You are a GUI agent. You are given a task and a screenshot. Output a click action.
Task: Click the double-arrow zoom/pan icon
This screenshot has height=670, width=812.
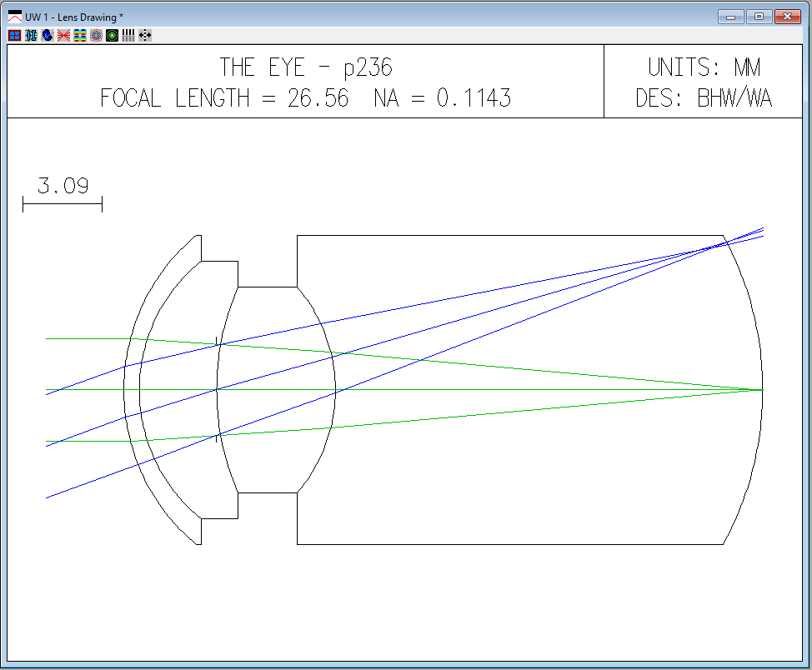[145, 35]
